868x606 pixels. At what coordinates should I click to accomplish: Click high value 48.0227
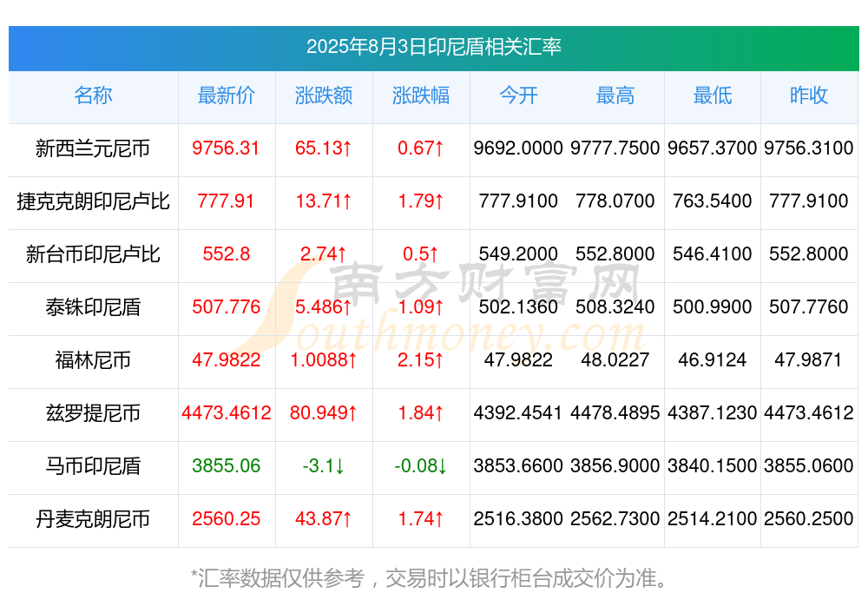(x=615, y=360)
